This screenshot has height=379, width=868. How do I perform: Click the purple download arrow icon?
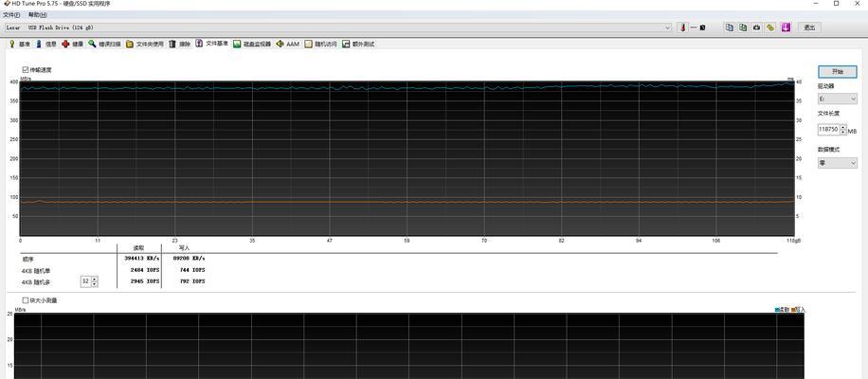pos(786,27)
